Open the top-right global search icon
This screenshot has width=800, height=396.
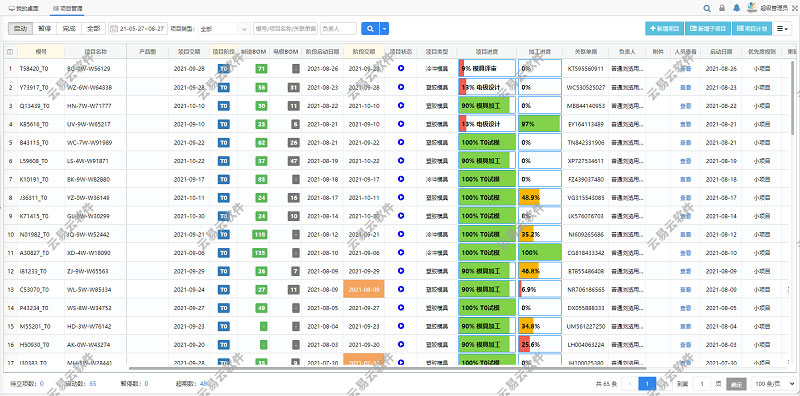(x=707, y=8)
